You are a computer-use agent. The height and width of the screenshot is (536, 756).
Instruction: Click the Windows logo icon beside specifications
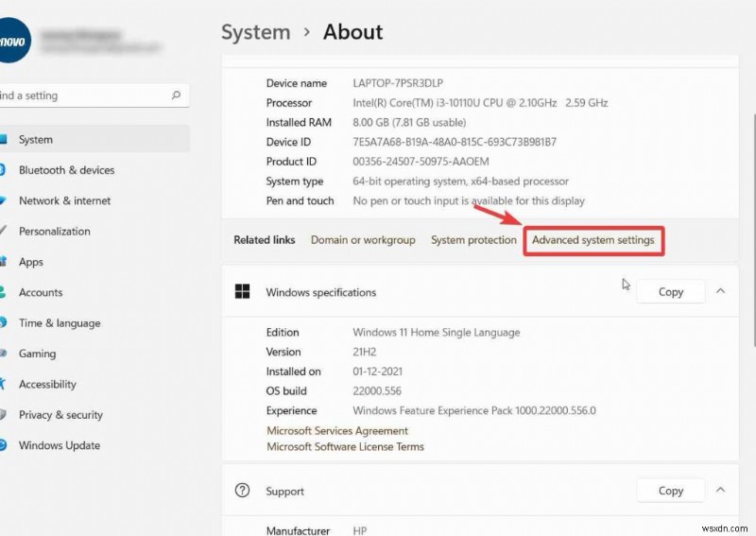(243, 292)
